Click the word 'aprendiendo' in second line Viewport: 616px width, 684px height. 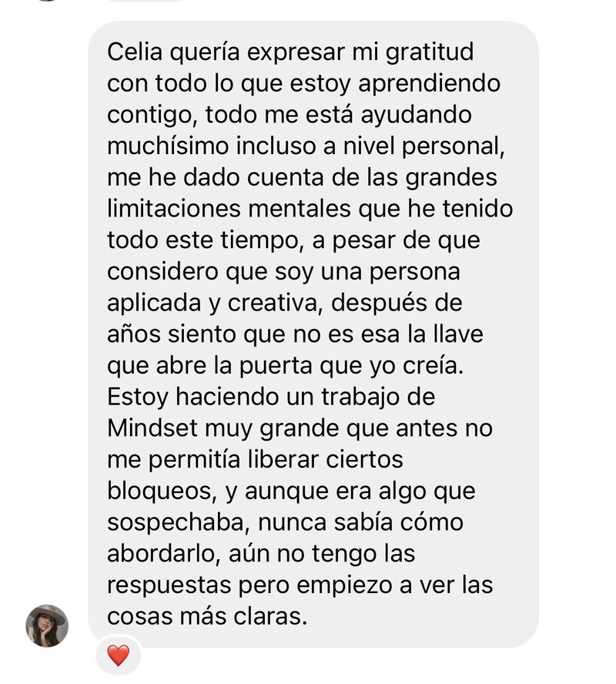click(430, 85)
